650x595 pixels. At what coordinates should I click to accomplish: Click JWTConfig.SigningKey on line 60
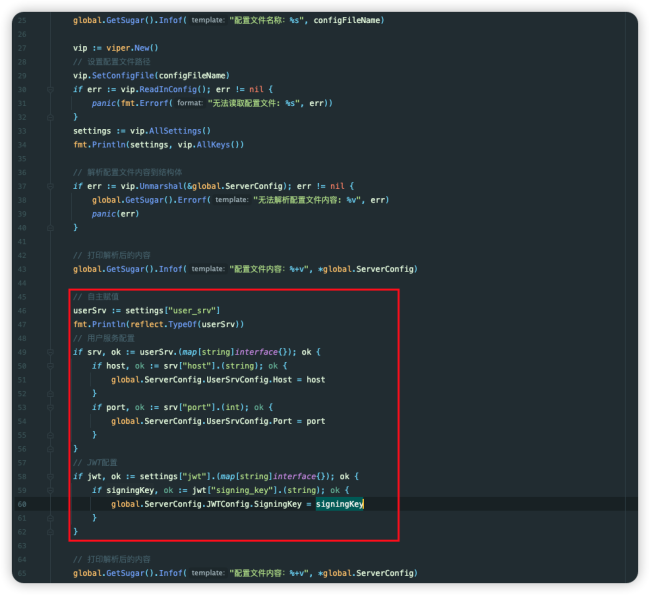pos(253,504)
